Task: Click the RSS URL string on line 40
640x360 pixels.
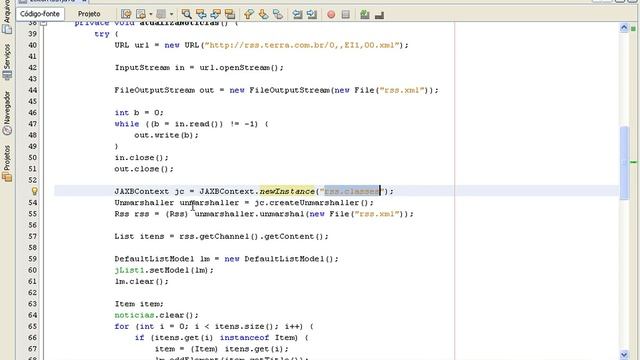Action: (302, 45)
